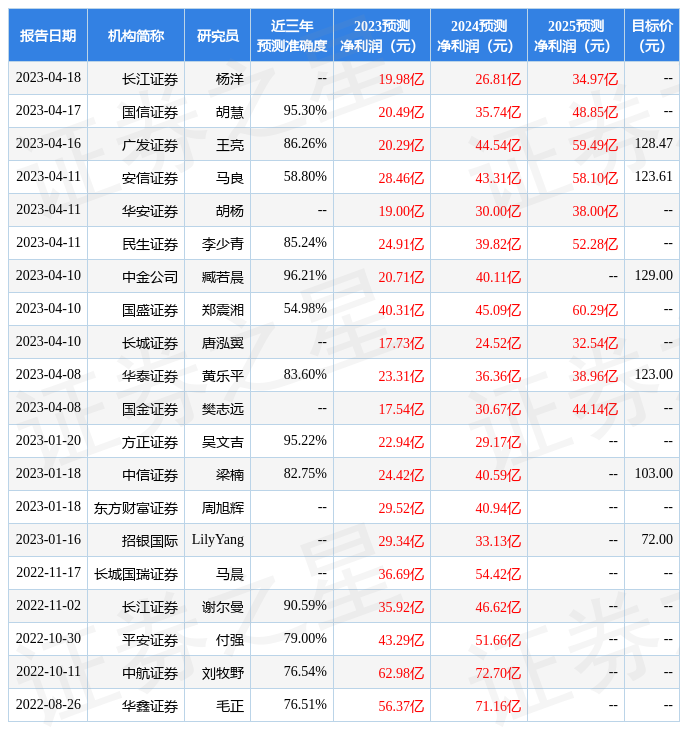Click the 2025 profit value 59.49亿

coord(595,145)
